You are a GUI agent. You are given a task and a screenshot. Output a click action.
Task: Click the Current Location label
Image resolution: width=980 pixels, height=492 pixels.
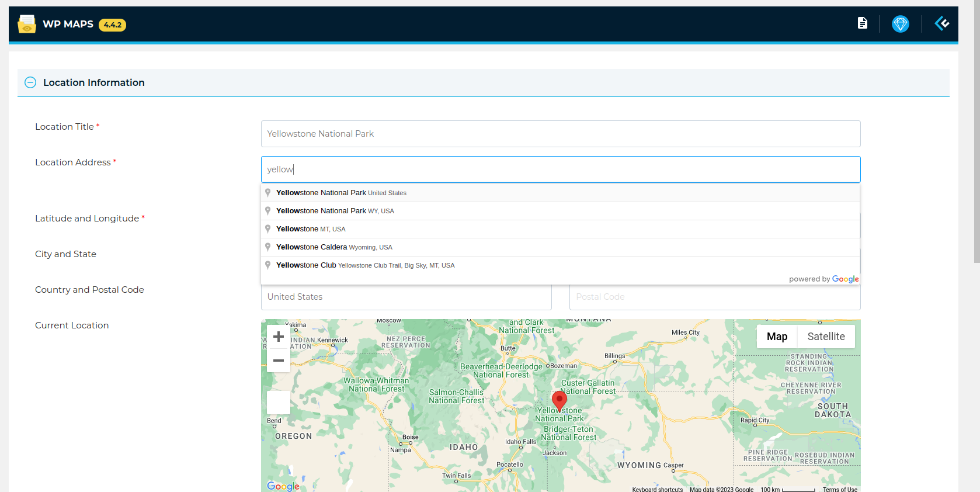tap(72, 325)
